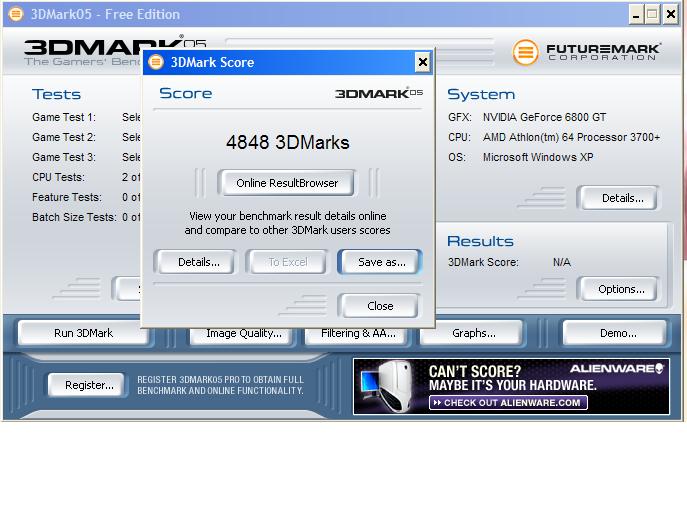
Task: Close the score dialog with Close button
Action: 379,306
